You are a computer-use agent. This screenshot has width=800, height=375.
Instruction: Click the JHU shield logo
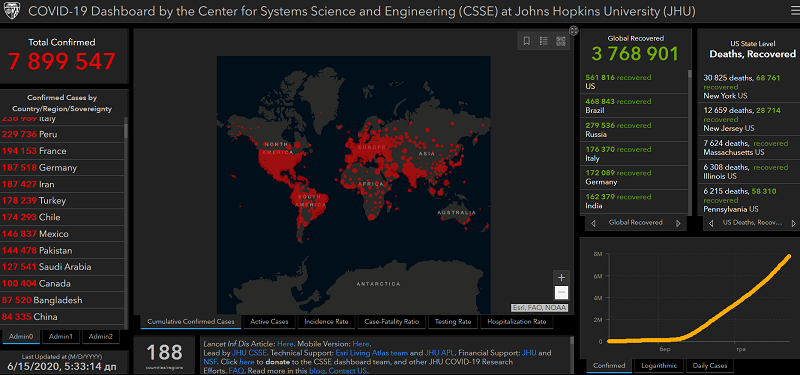(11, 11)
